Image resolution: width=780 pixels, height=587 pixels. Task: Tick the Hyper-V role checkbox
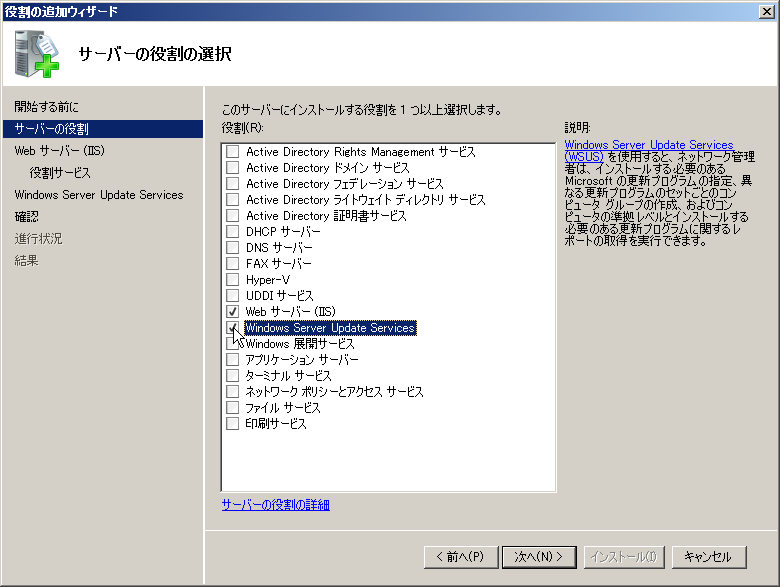coord(232,279)
